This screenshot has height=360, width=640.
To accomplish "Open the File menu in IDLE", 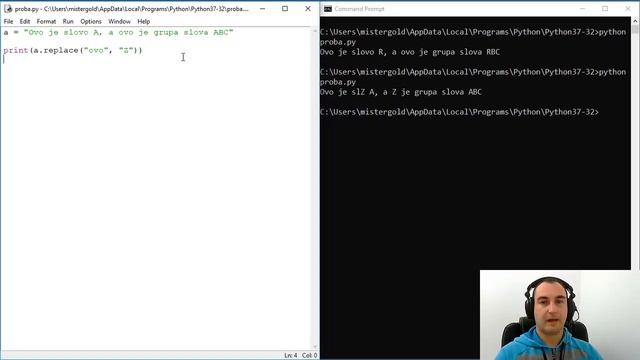I will (x=8, y=21).
